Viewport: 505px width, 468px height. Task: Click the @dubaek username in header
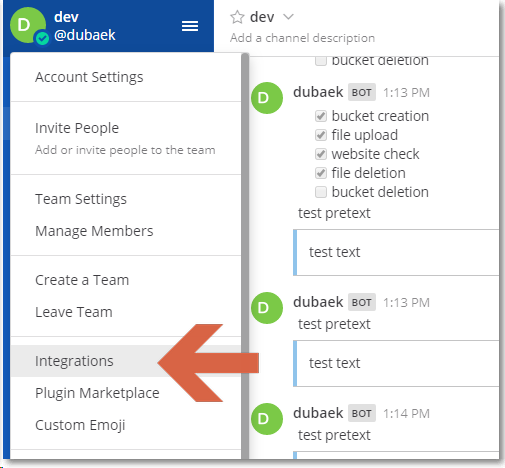click(85, 35)
